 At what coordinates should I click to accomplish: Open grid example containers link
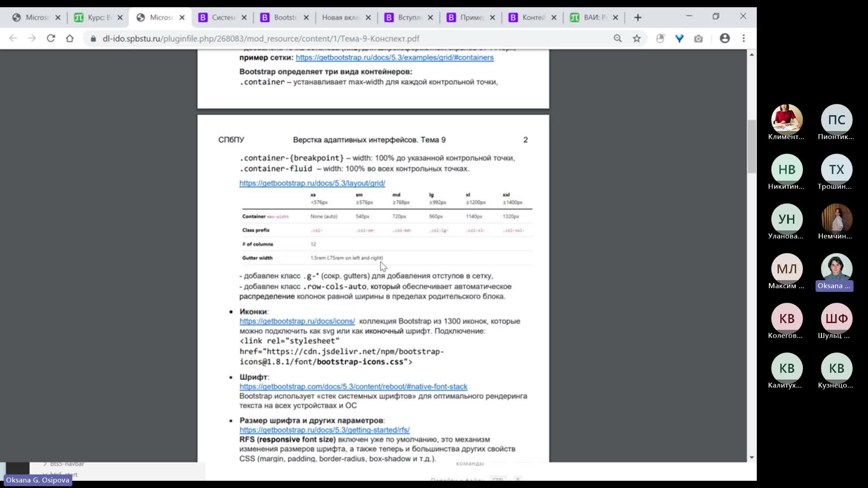(395, 57)
